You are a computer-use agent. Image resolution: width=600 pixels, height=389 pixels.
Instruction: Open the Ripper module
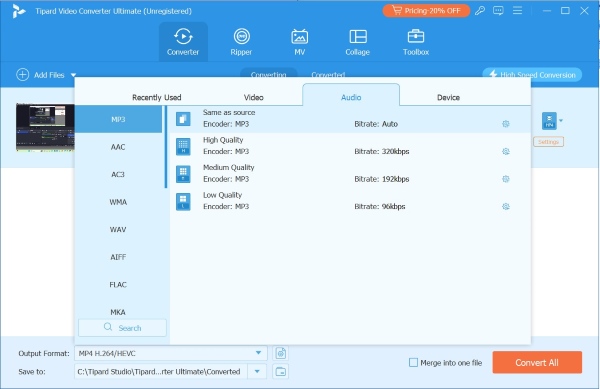241,42
